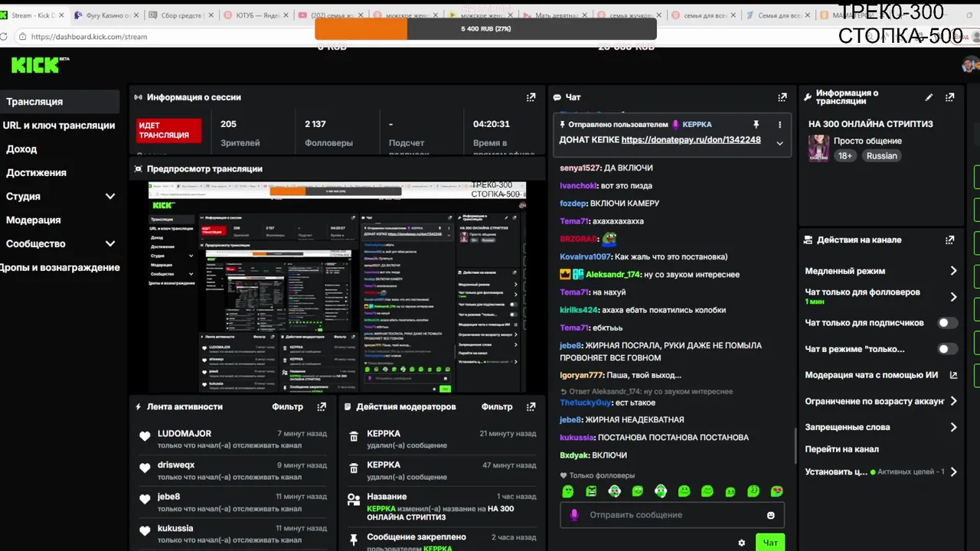Open followers-only chat settings arrow
Image resolution: width=980 pixels, height=551 pixels.
(953, 297)
